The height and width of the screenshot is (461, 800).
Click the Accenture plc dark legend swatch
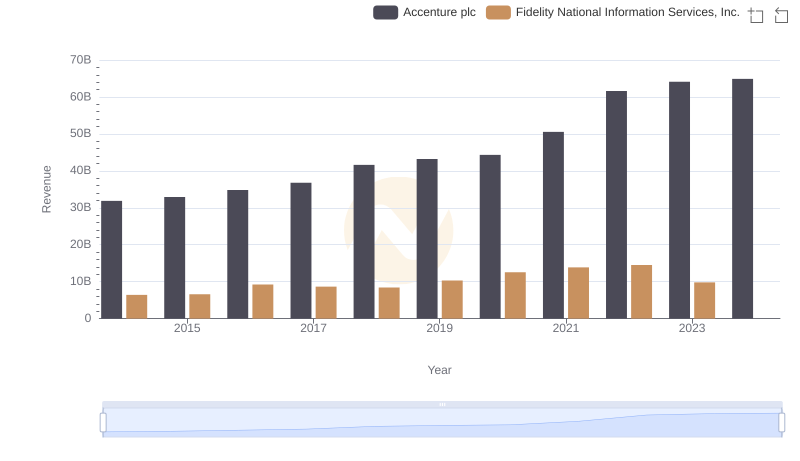(x=385, y=12)
